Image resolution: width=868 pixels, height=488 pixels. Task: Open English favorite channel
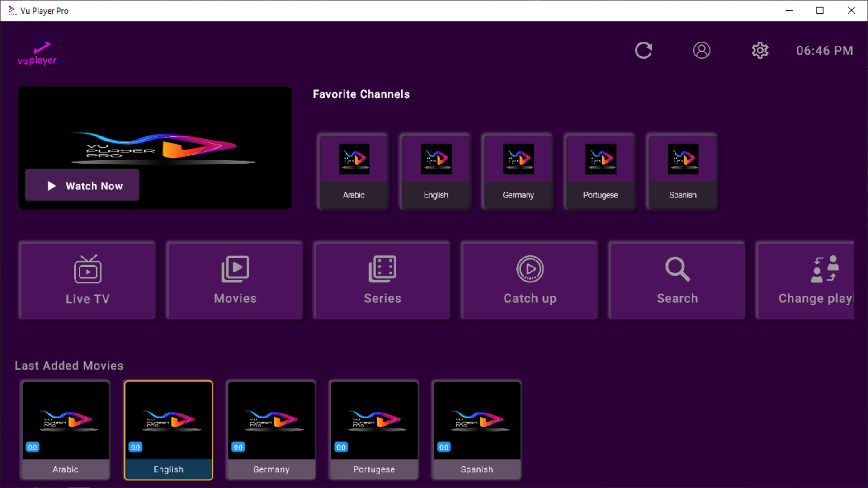(436, 172)
